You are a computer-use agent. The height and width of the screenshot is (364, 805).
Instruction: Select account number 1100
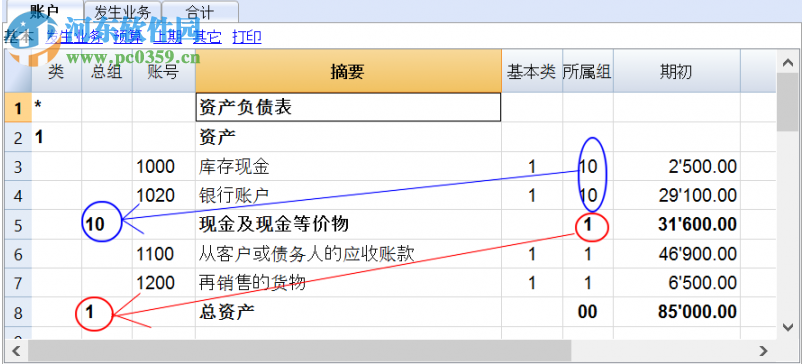coord(164,254)
